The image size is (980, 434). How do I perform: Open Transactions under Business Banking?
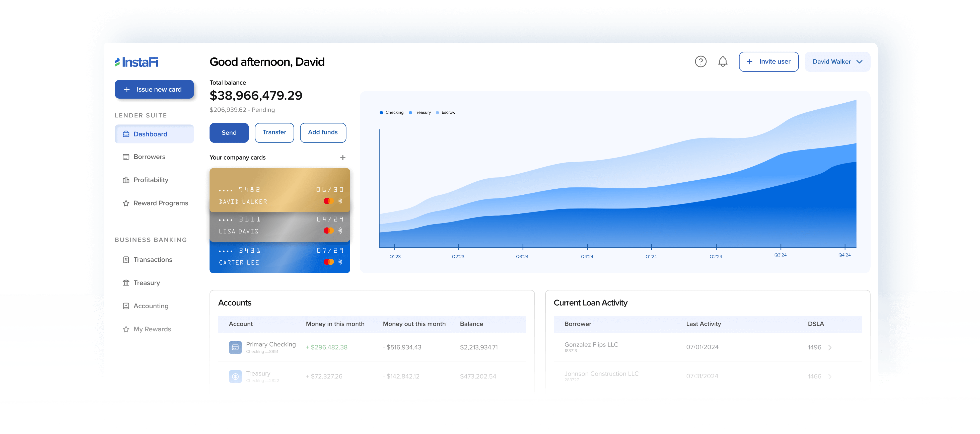(x=153, y=260)
